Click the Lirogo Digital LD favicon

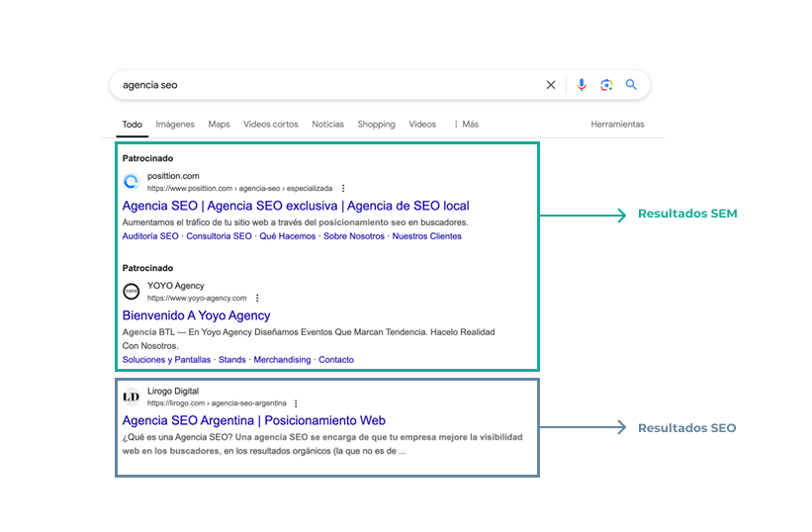pyautogui.click(x=131, y=397)
